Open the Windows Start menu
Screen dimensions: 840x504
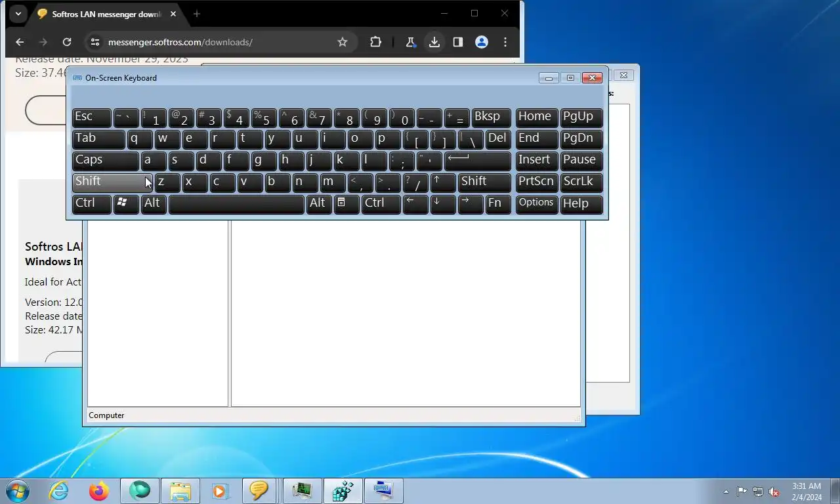coord(18,491)
